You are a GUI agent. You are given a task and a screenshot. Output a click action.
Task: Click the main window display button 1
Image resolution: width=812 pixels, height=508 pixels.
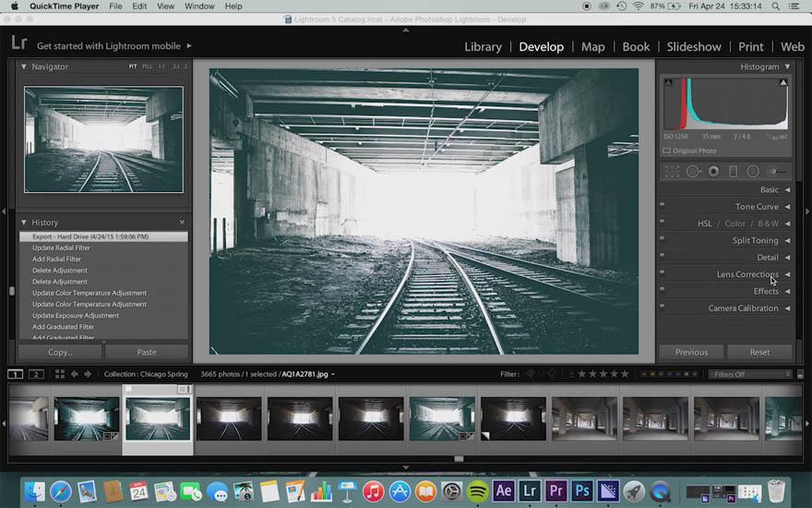coord(16,374)
